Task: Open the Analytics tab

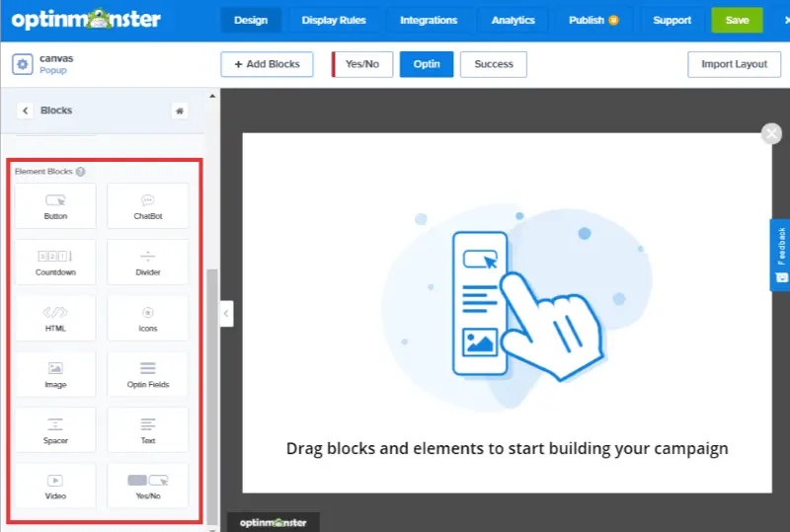Action: coord(513,20)
